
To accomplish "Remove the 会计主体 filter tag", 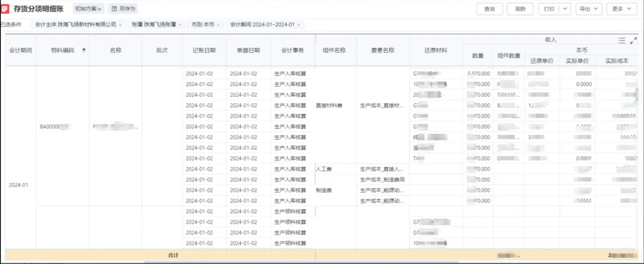I will (x=120, y=25).
